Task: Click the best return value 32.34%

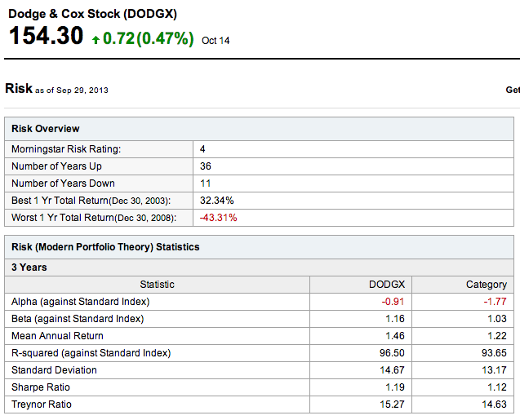Action: [216, 201]
